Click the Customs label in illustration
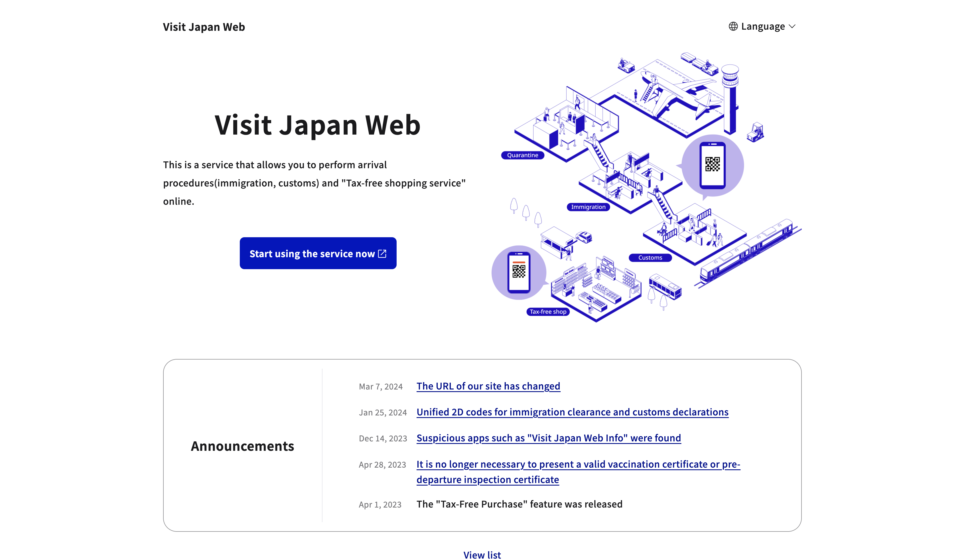 point(650,258)
